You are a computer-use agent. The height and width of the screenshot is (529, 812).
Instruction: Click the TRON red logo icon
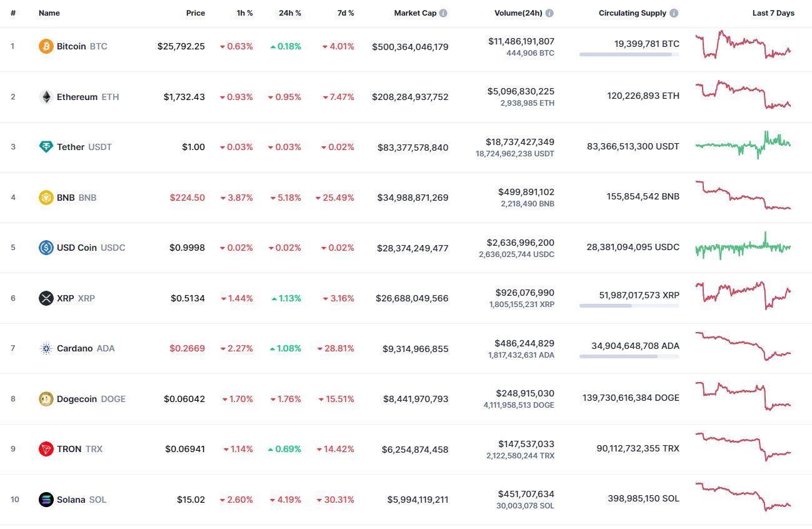pos(46,449)
